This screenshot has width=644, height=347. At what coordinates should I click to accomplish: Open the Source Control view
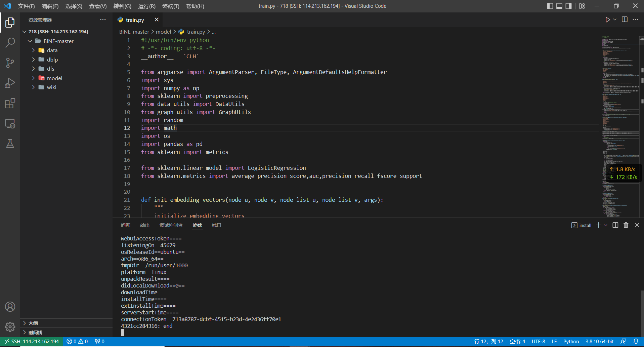pos(10,63)
